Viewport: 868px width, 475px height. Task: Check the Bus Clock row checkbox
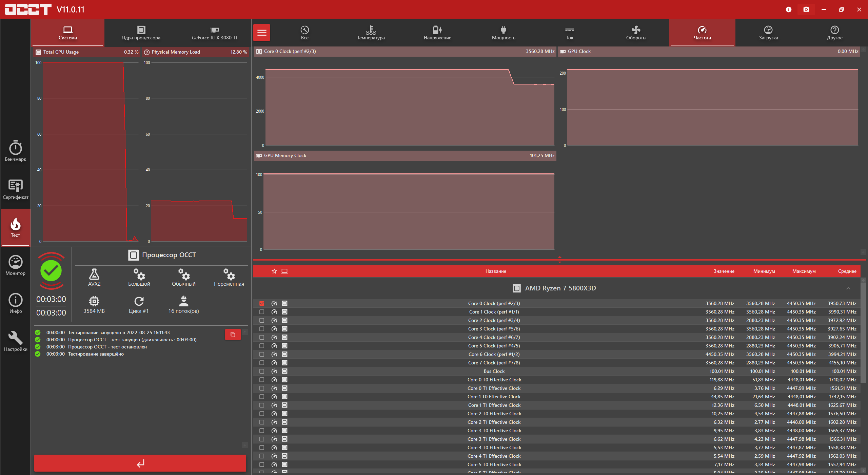coord(262,371)
